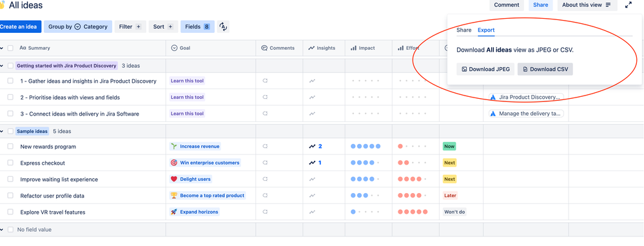Open Manage the delivery ta... link chip
The height and width of the screenshot is (246, 644).
526,114
